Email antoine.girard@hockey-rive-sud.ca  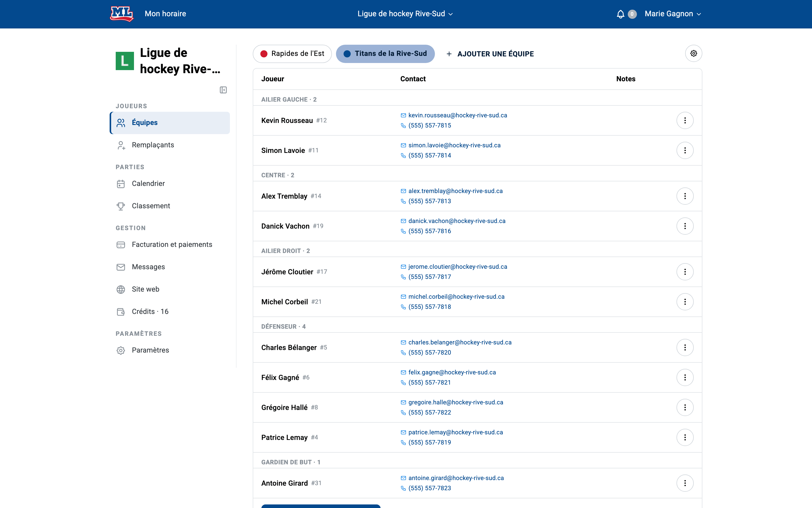[456, 478]
